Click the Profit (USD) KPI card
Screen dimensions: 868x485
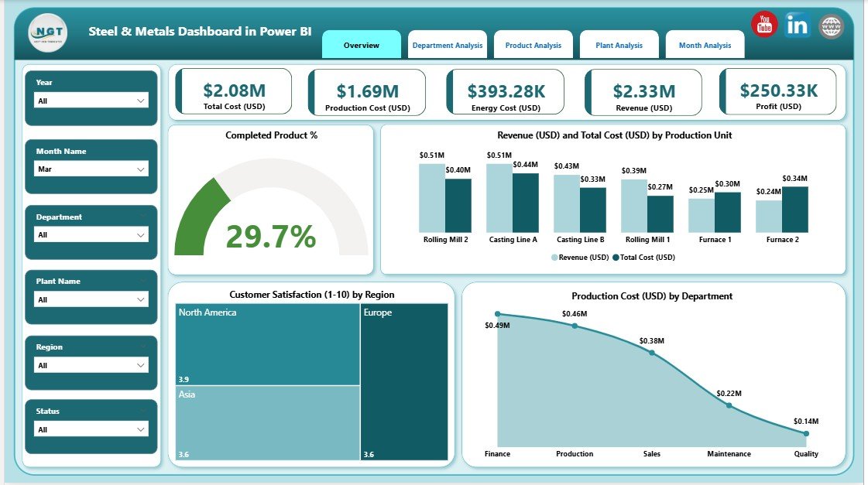[778, 92]
